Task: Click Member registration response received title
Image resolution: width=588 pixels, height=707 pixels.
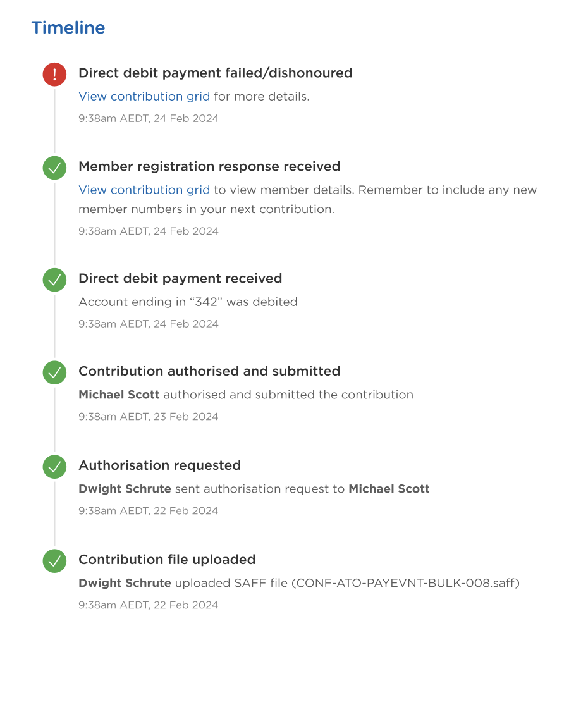Action: (209, 166)
